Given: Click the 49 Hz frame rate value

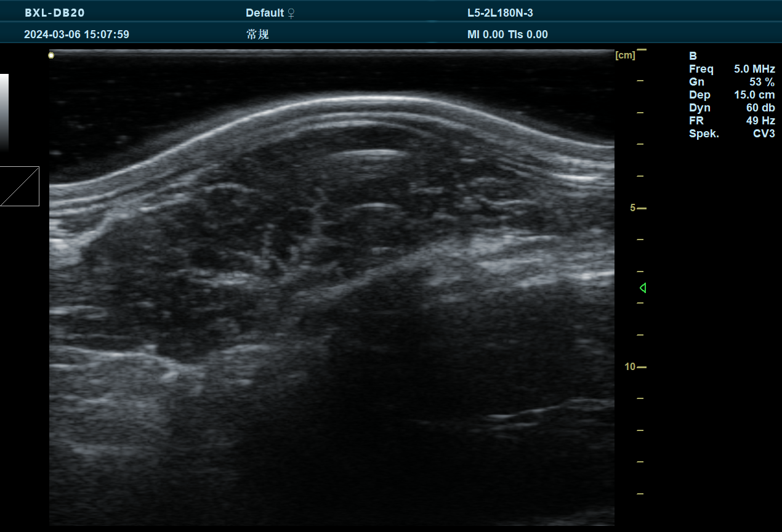Looking at the screenshot, I should (x=760, y=121).
